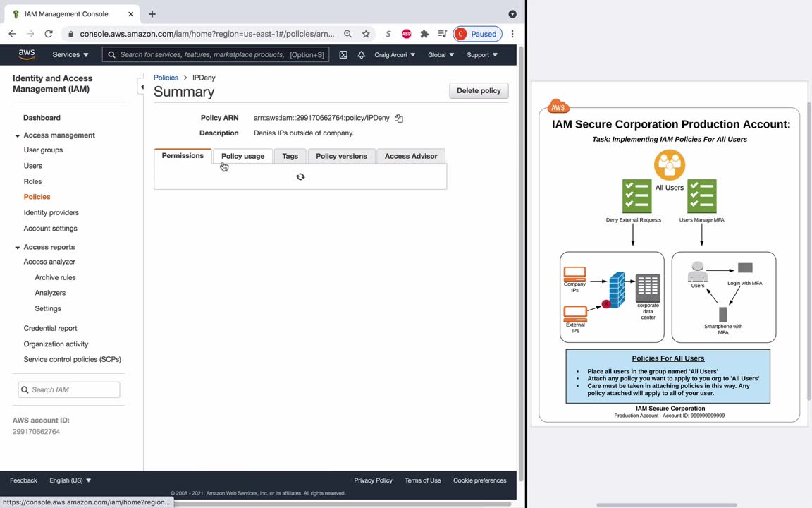Open the Access Advisor tab

411,156
